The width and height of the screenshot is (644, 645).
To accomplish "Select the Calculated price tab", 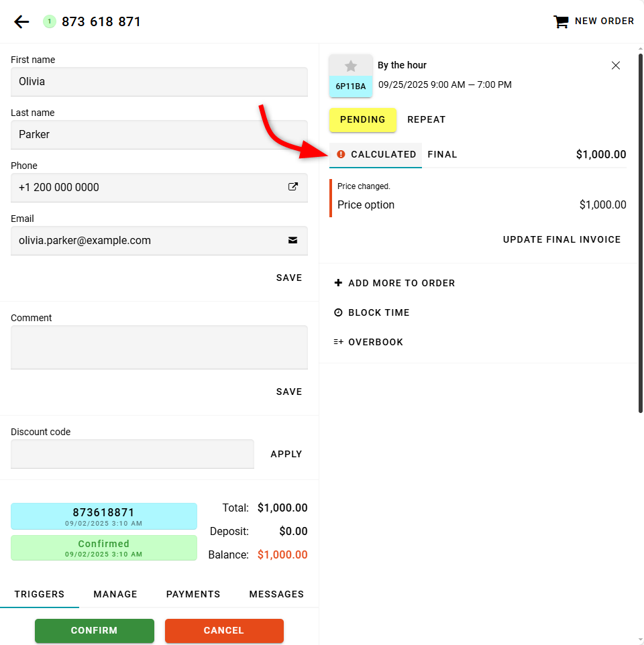I will (x=376, y=154).
